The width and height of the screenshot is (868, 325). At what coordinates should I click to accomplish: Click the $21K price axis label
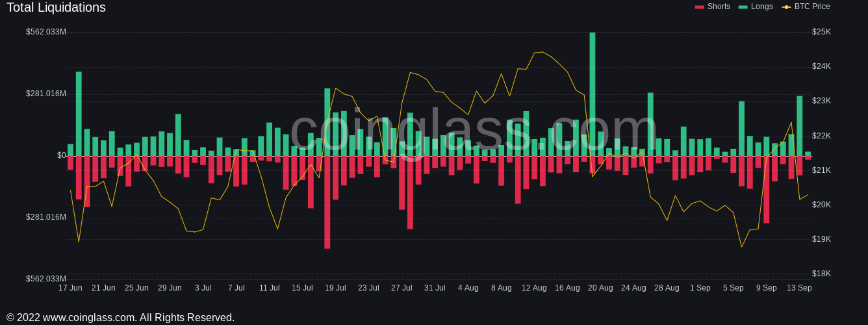pyautogui.click(x=821, y=170)
